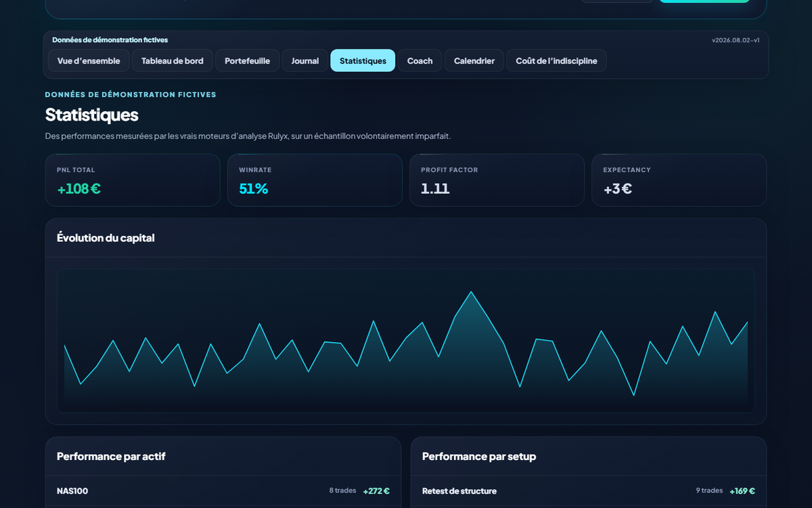Click the version label v2026.08.02-v1
The image size is (812, 508).
(x=736, y=40)
